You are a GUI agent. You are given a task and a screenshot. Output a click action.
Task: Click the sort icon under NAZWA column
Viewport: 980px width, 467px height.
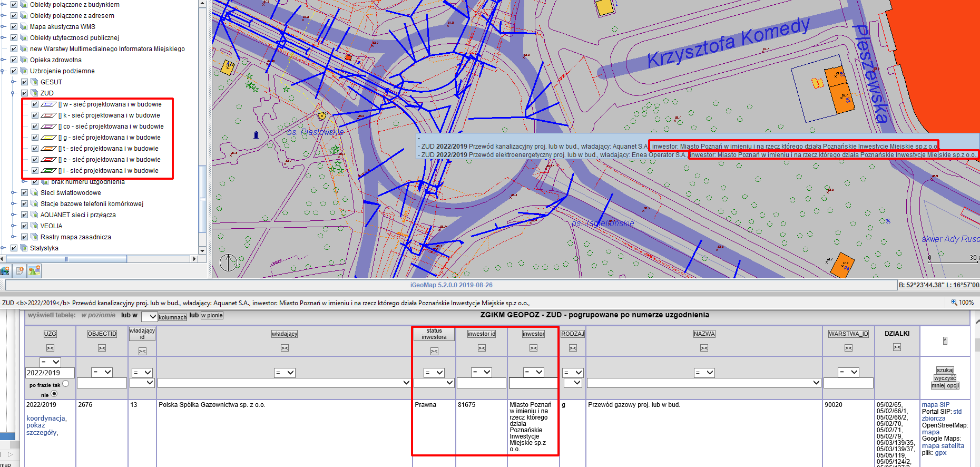(x=704, y=348)
